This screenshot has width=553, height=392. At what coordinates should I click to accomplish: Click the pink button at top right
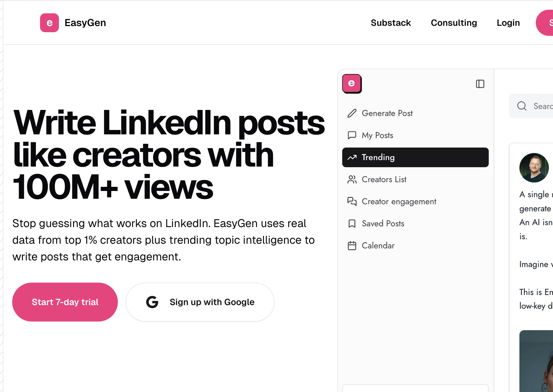coord(548,23)
